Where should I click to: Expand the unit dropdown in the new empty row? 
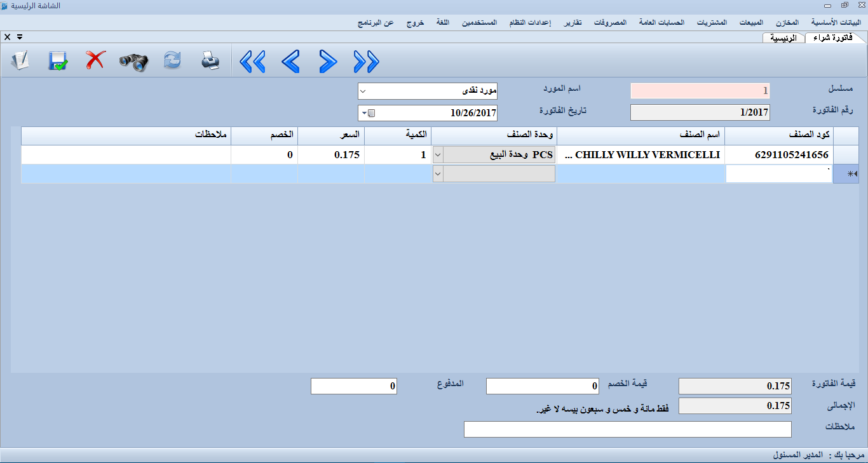coord(438,174)
